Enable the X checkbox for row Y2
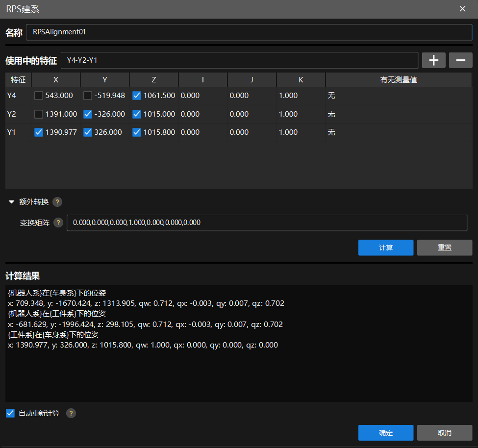This screenshot has height=448, width=478. [39, 114]
